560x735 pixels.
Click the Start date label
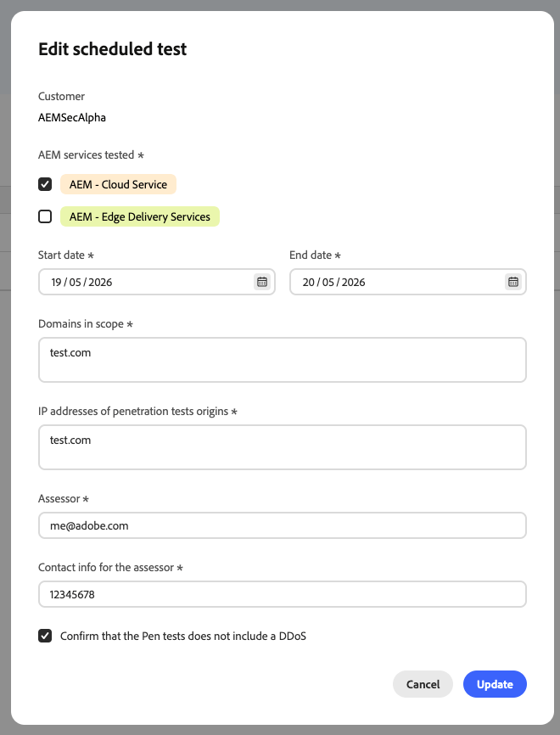tap(66, 255)
